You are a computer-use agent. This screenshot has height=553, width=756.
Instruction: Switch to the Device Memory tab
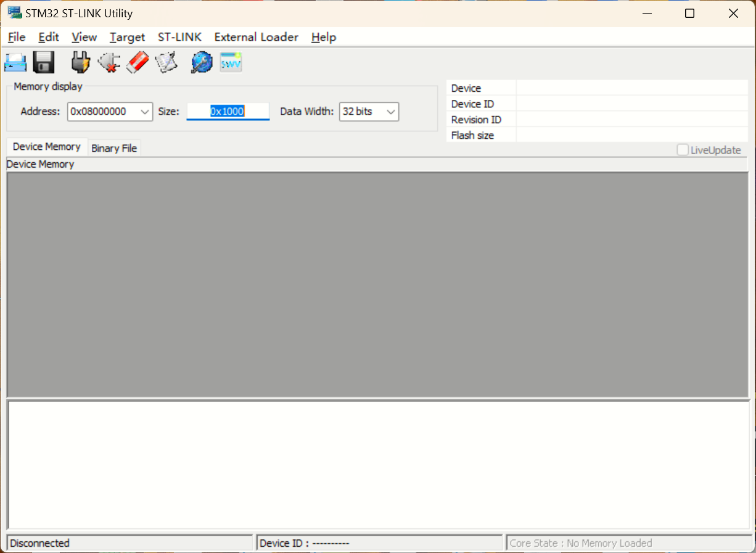pos(47,147)
